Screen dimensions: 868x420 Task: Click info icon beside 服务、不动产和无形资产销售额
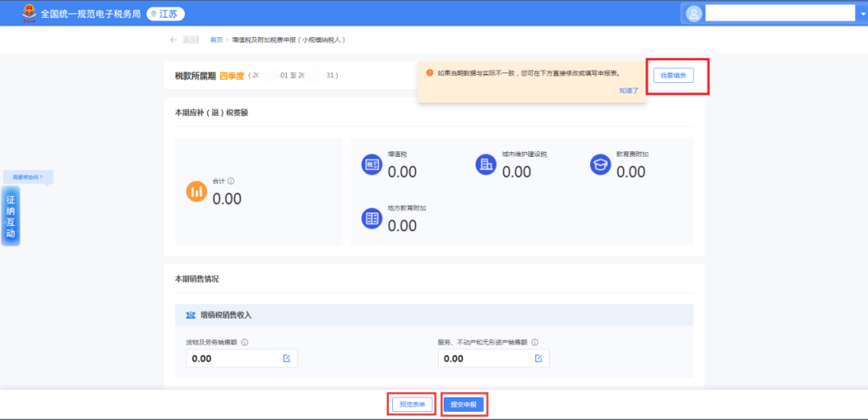click(x=534, y=342)
